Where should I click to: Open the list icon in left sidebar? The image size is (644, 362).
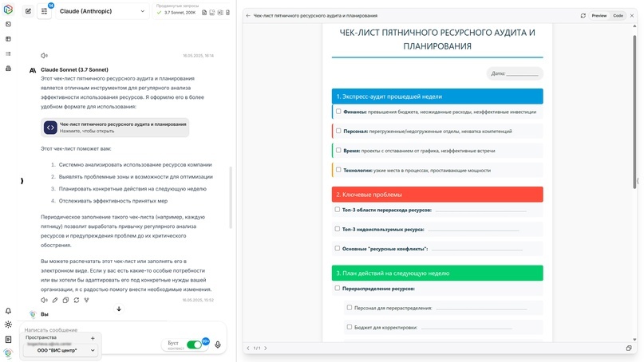(8, 53)
